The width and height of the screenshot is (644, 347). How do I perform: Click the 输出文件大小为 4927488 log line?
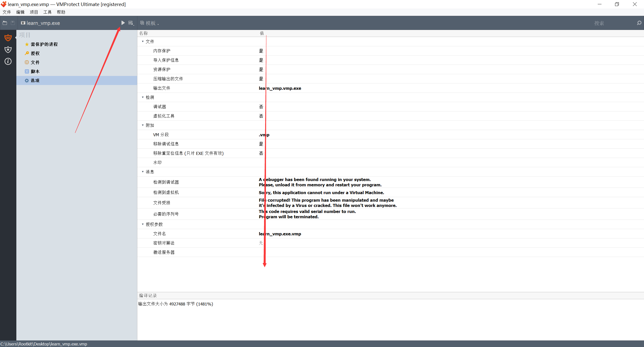176,304
